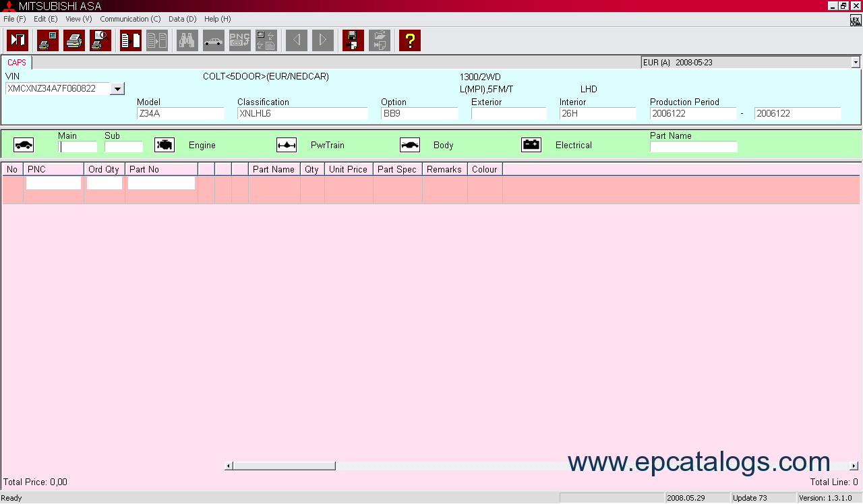The height and width of the screenshot is (504, 863).
Task: Click the Mitsubishi logo in title bar
Action: tap(9, 6)
